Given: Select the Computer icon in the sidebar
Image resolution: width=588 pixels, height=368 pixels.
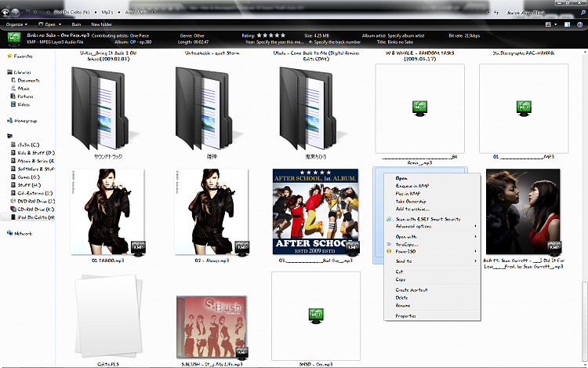Looking at the screenshot, I should [x=9, y=136].
